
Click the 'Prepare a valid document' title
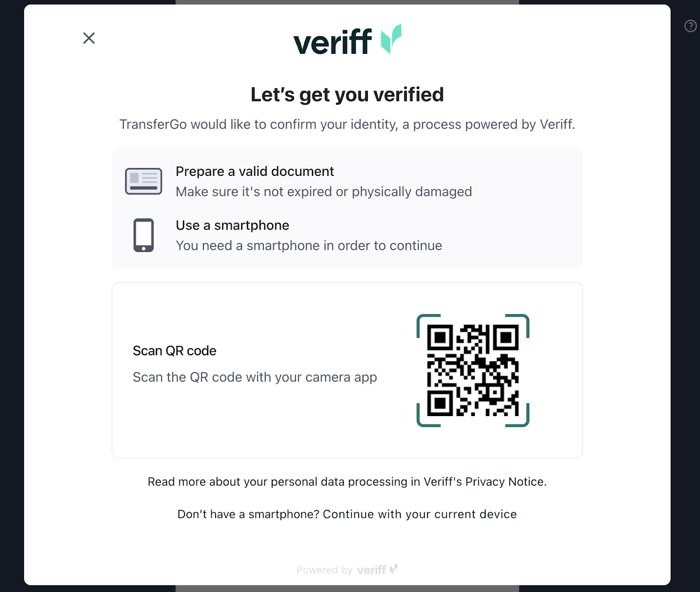point(255,172)
